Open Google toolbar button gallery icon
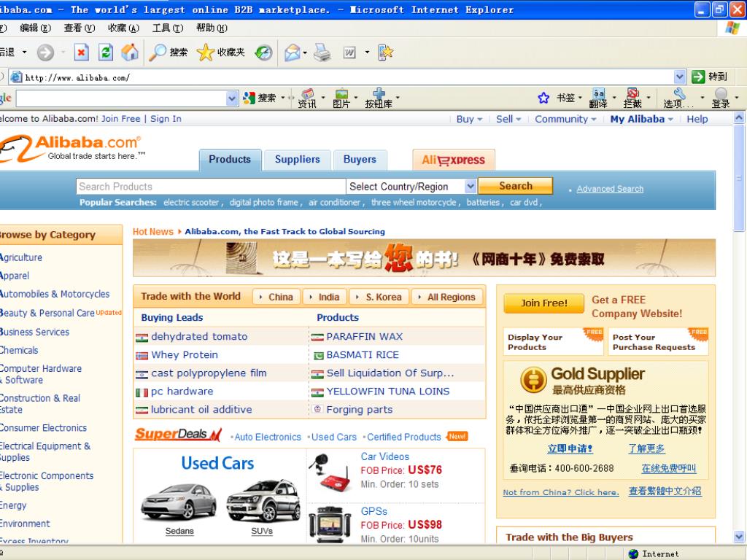 coord(379,98)
